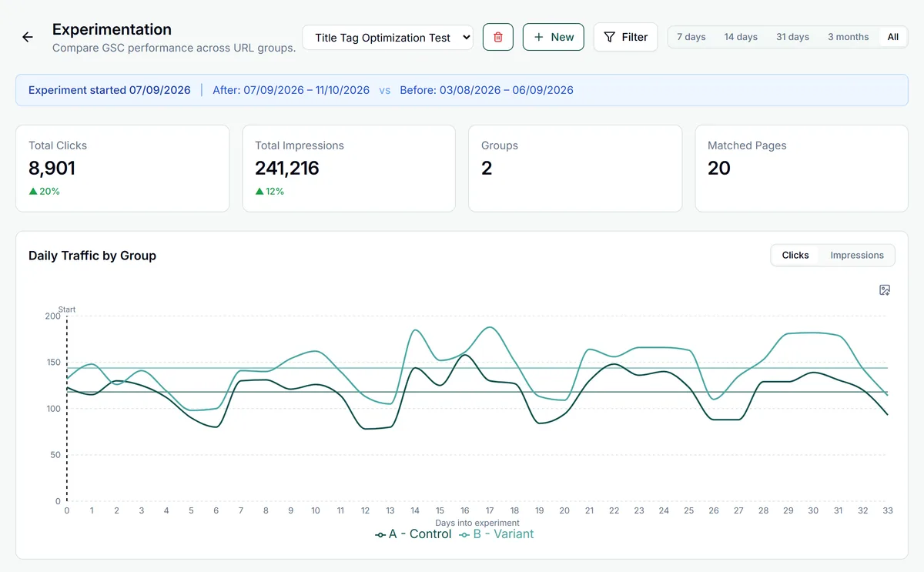Click the Start marker on chart

pyautogui.click(x=67, y=309)
